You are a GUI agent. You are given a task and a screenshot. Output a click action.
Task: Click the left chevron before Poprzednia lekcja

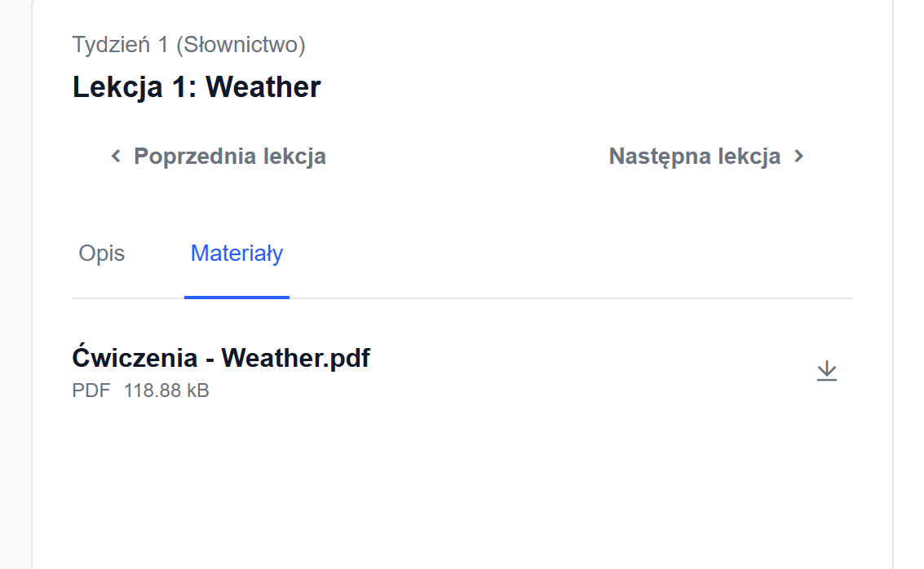[116, 156]
